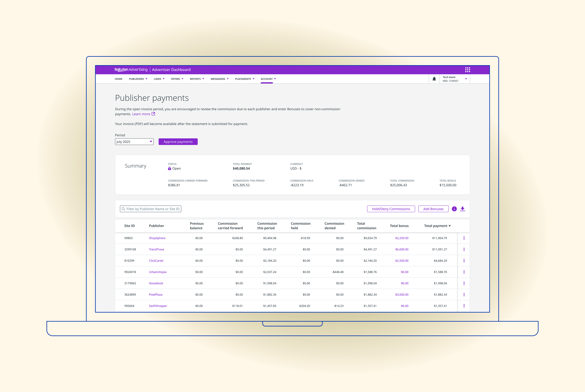Open the Publishers navigation menu
This screenshot has width=585, height=392.
tap(138, 79)
